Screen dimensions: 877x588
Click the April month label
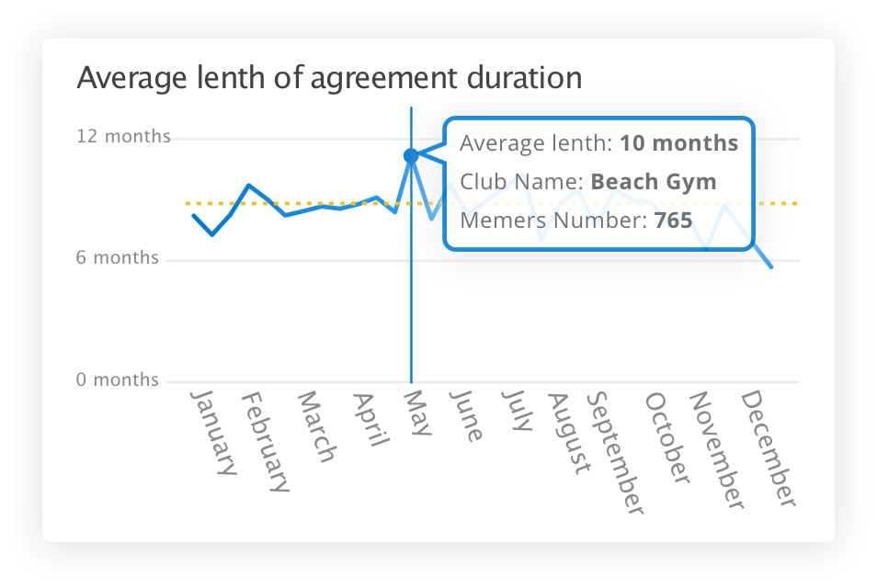[368, 419]
